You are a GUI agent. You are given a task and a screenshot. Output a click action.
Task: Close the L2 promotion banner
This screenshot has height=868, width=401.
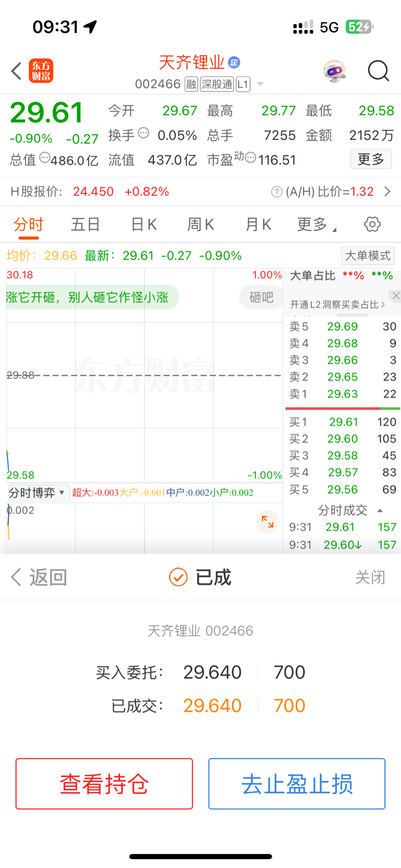pos(396,296)
